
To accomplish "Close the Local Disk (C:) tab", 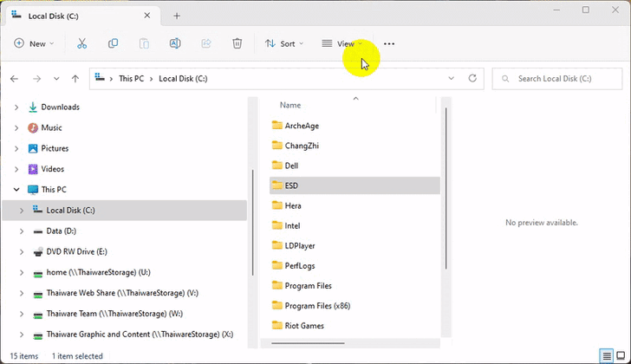I will point(146,16).
